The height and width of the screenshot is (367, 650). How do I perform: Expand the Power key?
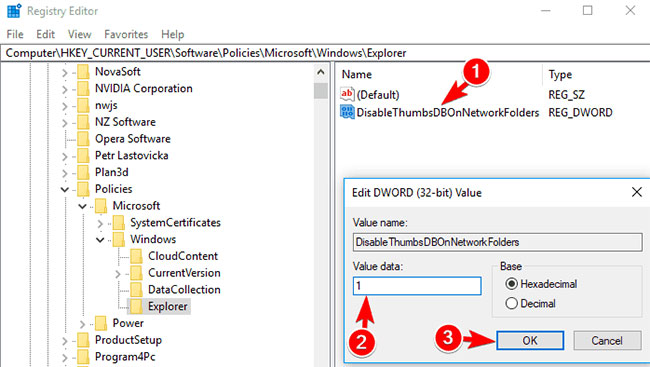pos(82,324)
